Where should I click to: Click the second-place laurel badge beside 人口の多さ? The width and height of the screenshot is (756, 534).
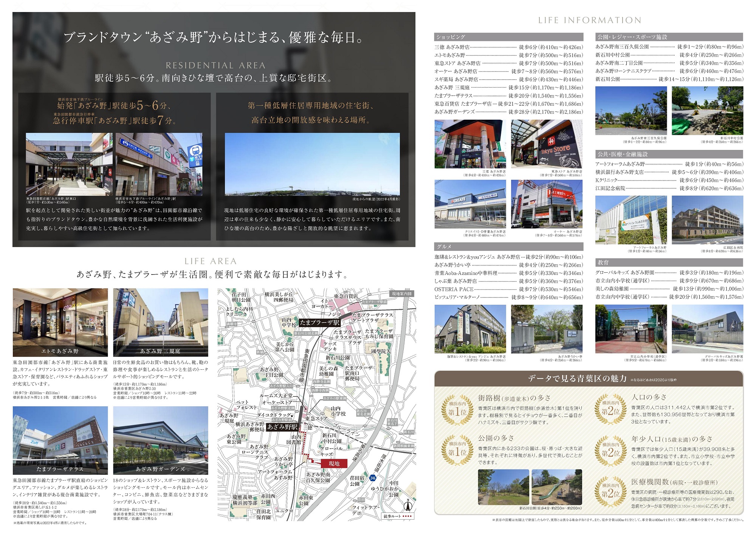click(x=610, y=410)
